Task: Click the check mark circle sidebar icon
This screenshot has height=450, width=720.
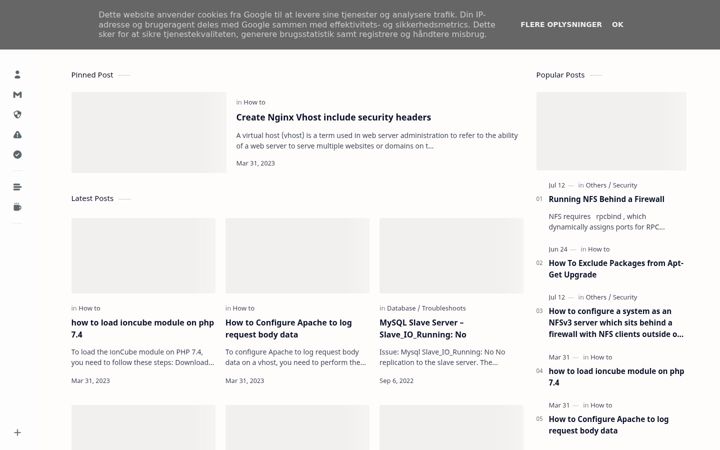Action: pos(17,155)
